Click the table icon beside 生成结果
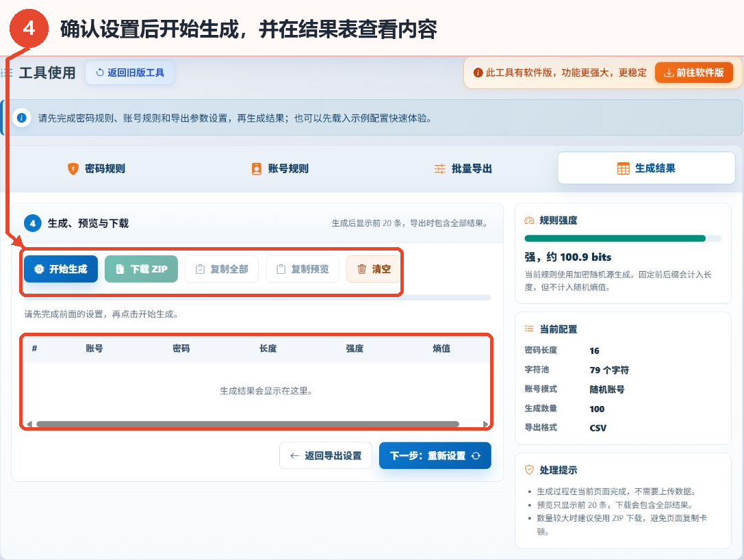Screen dimensions: 744x560 point(623,168)
